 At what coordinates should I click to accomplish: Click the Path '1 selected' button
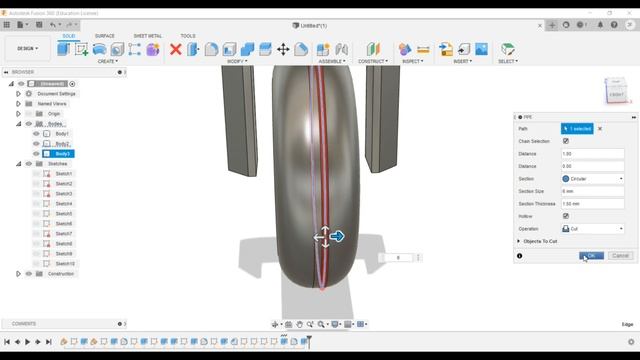577,129
